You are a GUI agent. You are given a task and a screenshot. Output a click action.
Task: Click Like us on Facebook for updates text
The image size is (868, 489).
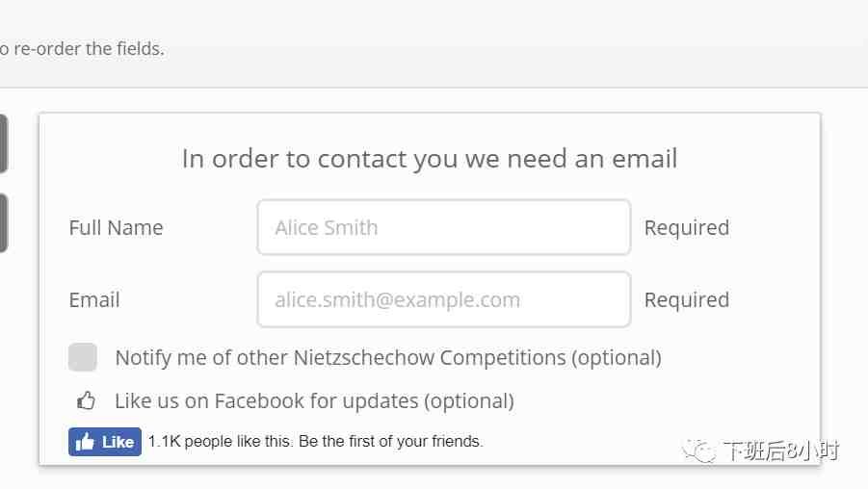314,400
